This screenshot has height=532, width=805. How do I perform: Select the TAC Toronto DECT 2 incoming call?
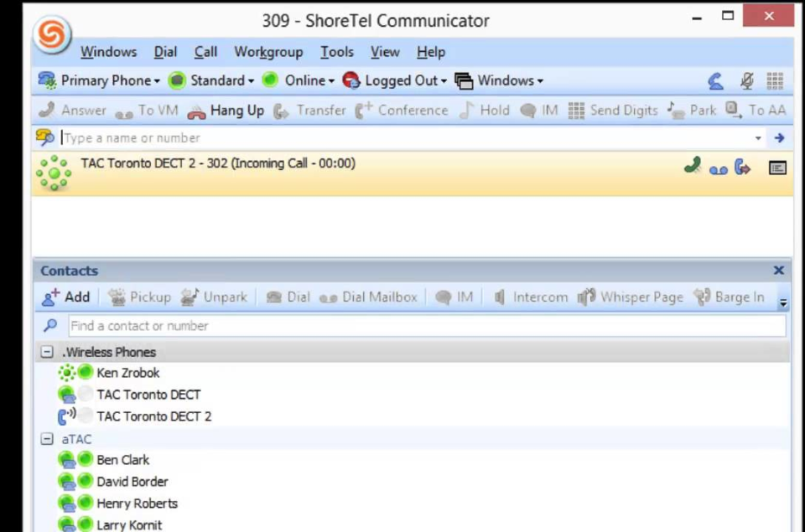coord(413,173)
